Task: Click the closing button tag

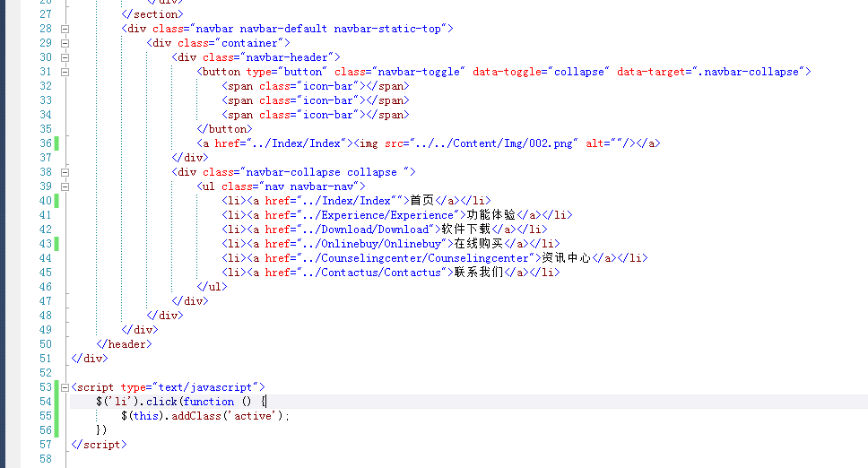Action: pyautogui.click(x=224, y=129)
